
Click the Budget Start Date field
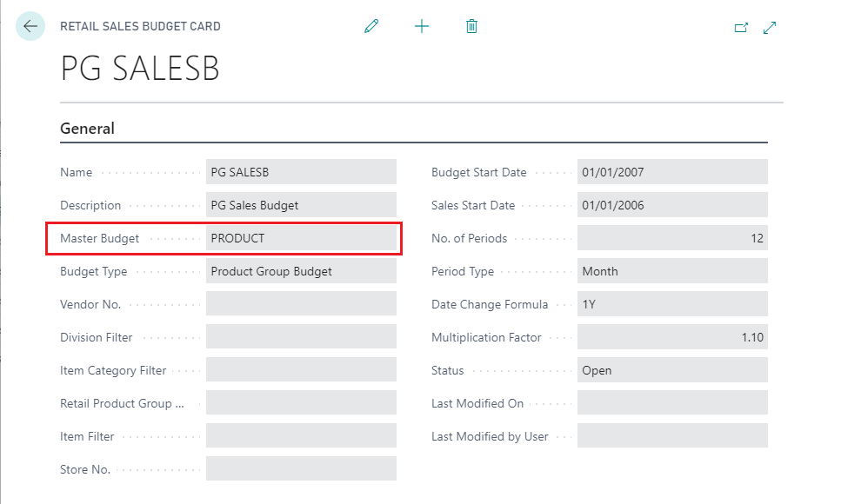coord(672,172)
